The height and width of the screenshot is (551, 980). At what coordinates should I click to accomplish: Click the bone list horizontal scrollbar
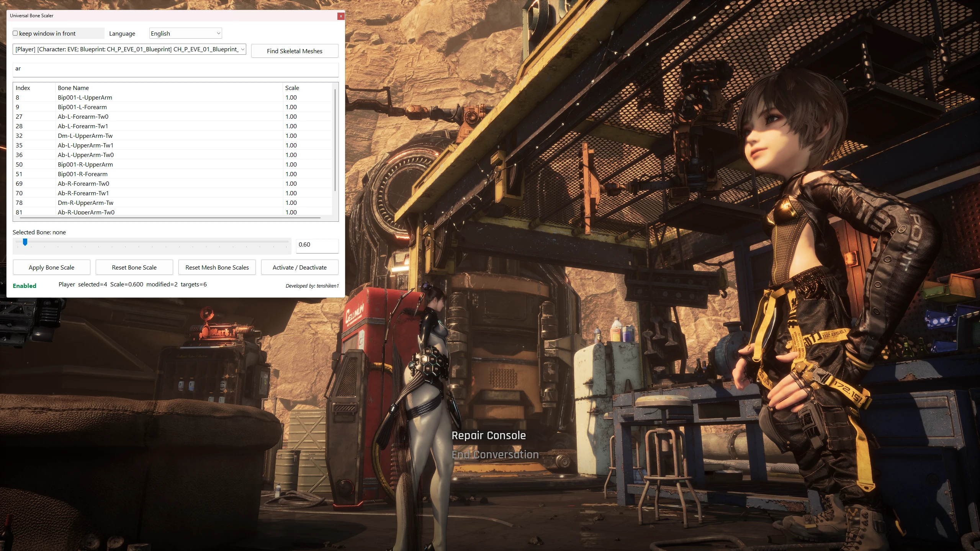[x=170, y=218]
